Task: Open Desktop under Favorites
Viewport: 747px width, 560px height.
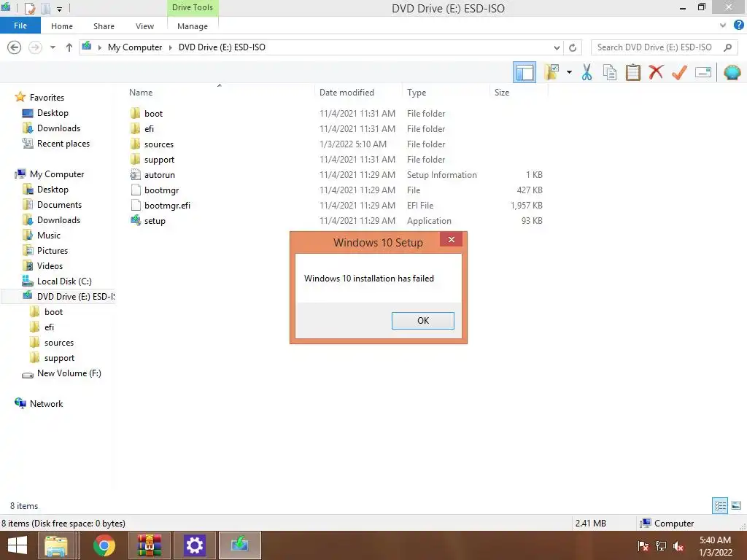Action: (53, 113)
